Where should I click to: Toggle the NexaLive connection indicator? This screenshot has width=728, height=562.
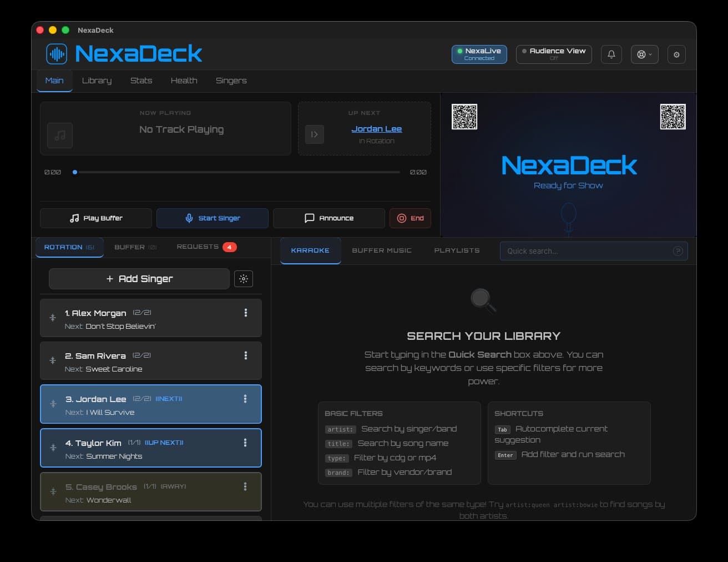(479, 54)
